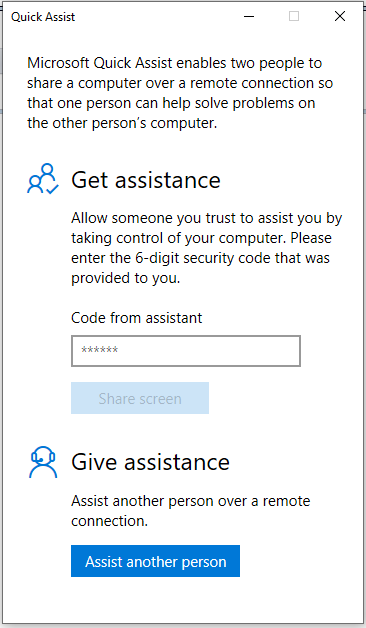Click blank area below Assist another person
This screenshot has height=628, width=366.
point(183,600)
